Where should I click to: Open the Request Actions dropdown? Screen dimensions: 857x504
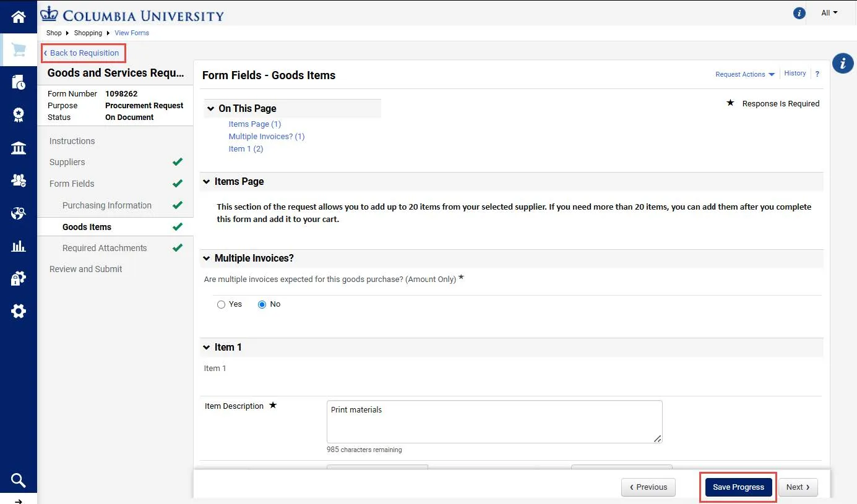coord(745,74)
